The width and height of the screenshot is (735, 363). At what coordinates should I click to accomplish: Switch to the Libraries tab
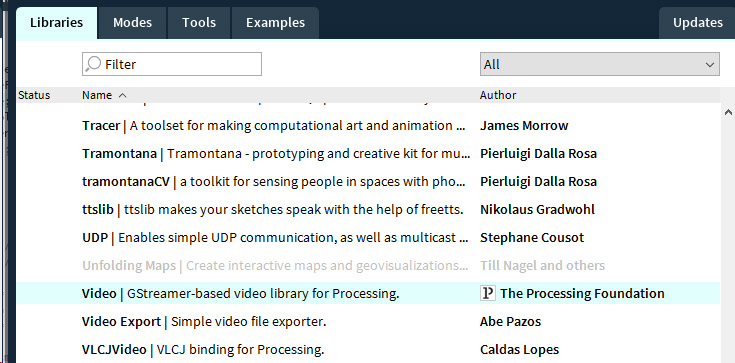(57, 23)
